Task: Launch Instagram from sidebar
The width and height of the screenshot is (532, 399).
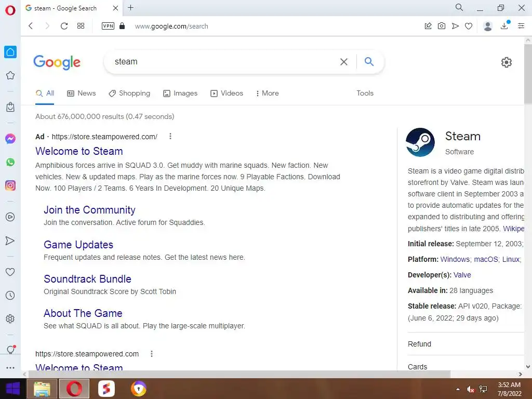Action: click(10, 185)
